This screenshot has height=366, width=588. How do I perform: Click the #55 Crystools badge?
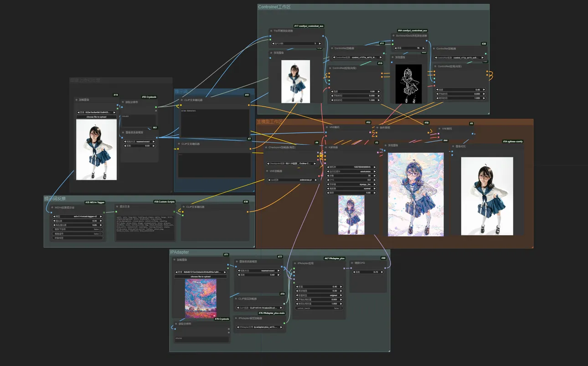pos(149,97)
